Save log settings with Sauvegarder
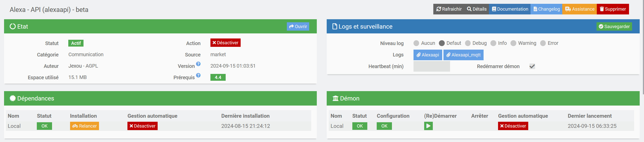 click(x=614, y=27)
